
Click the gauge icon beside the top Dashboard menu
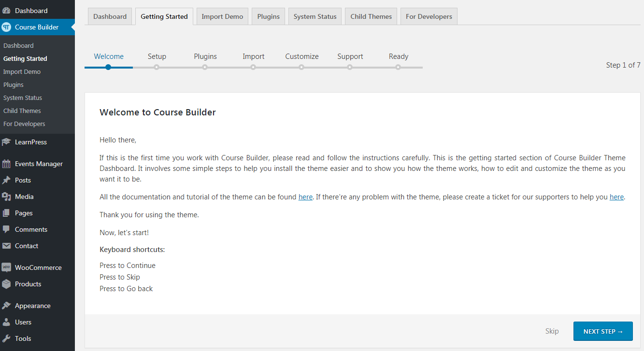pos(6,11)
